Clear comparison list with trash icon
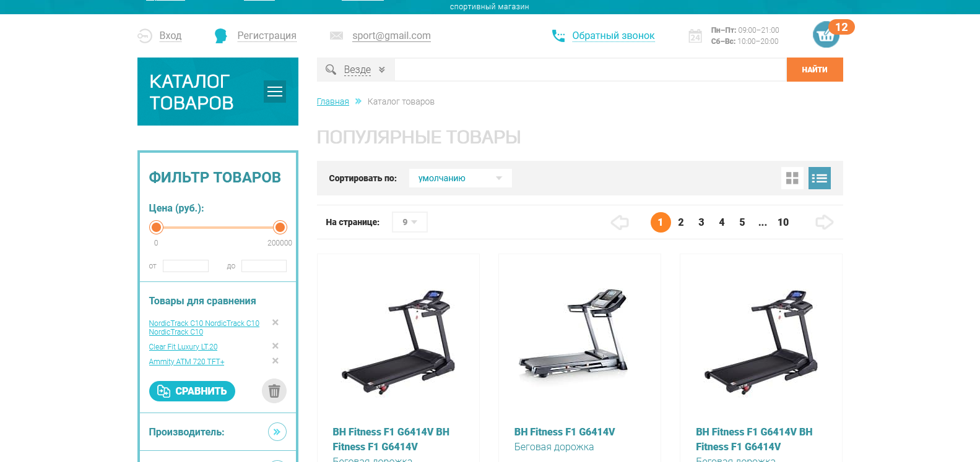The height and width of the screenshot is (462, 980). [x=274, y=391]
